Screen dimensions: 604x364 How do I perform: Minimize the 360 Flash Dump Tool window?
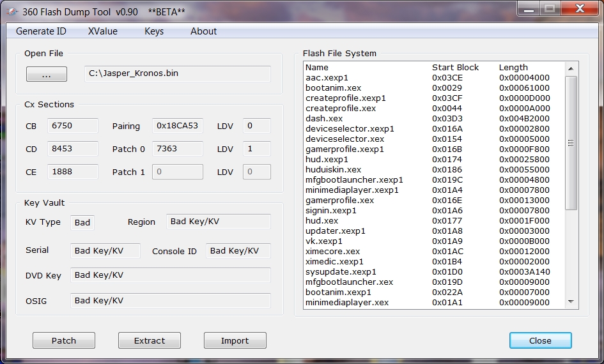point(529,9)
